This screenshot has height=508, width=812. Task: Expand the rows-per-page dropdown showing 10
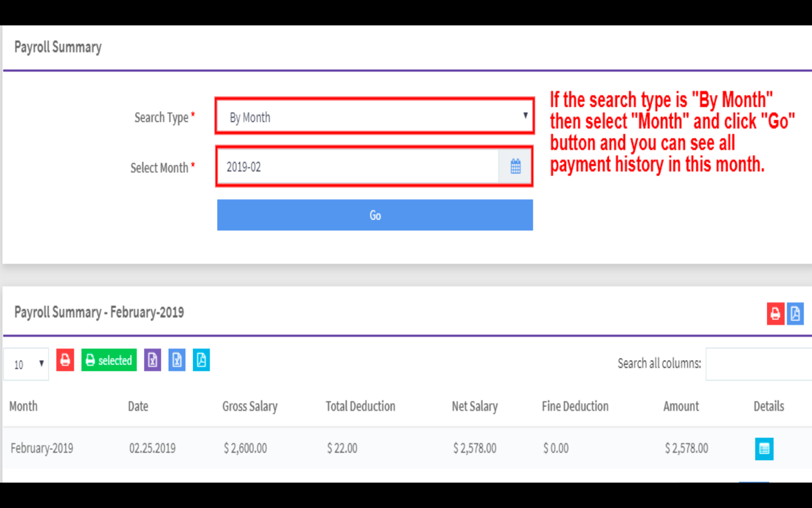[x=27, y=364]
